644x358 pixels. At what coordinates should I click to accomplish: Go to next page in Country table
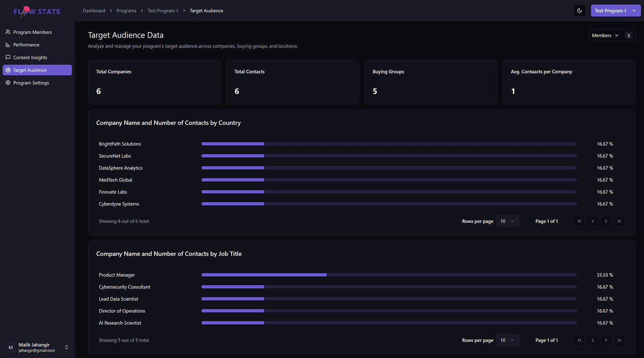click(606, 221)
